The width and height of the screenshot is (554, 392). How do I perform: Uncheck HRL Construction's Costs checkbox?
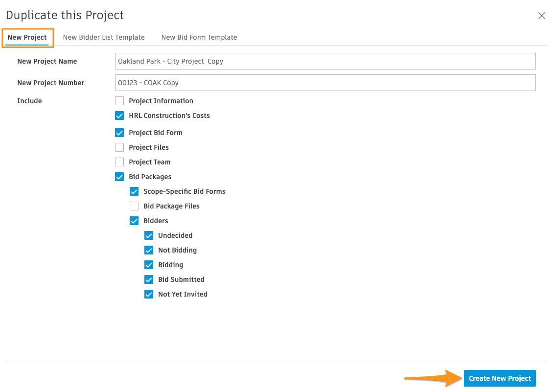[x=119, y=115]
